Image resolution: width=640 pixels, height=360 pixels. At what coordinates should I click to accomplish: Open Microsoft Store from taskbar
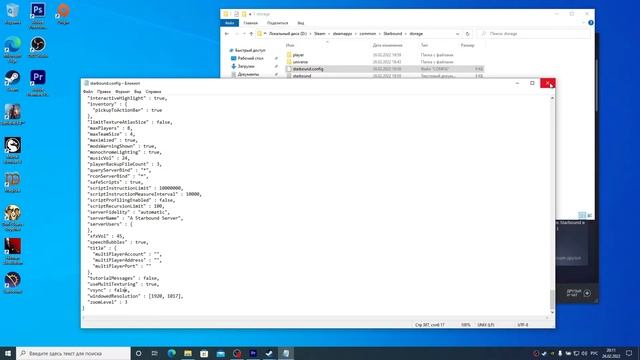tap(204, 353)
